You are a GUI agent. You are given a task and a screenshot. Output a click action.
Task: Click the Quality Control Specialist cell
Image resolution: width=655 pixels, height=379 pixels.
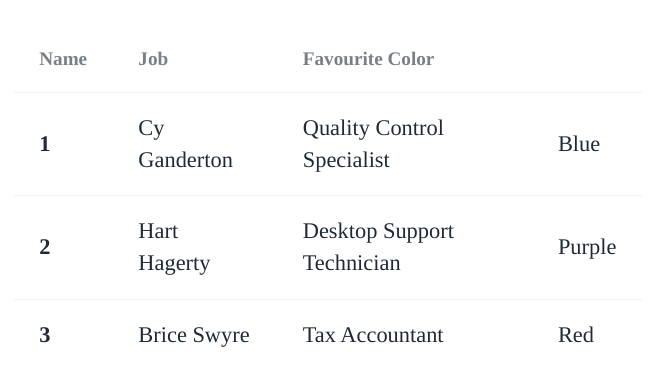pos(373,144)
